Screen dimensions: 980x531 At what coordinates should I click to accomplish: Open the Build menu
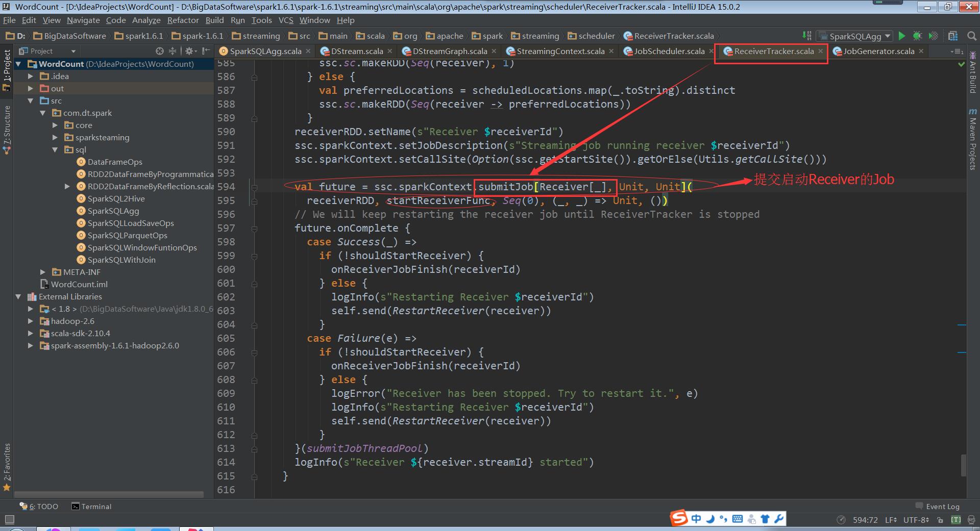click(x=214, y=20)
